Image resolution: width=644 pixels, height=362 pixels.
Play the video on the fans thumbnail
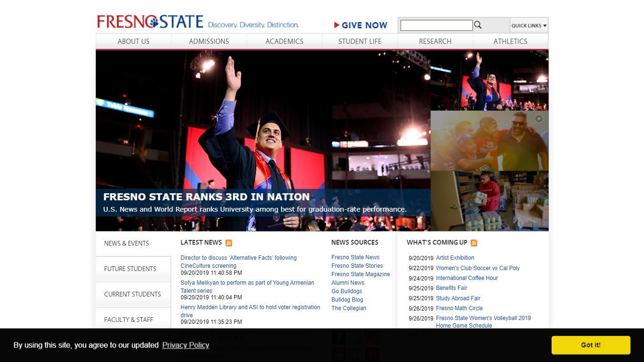(x=538, y=119)
